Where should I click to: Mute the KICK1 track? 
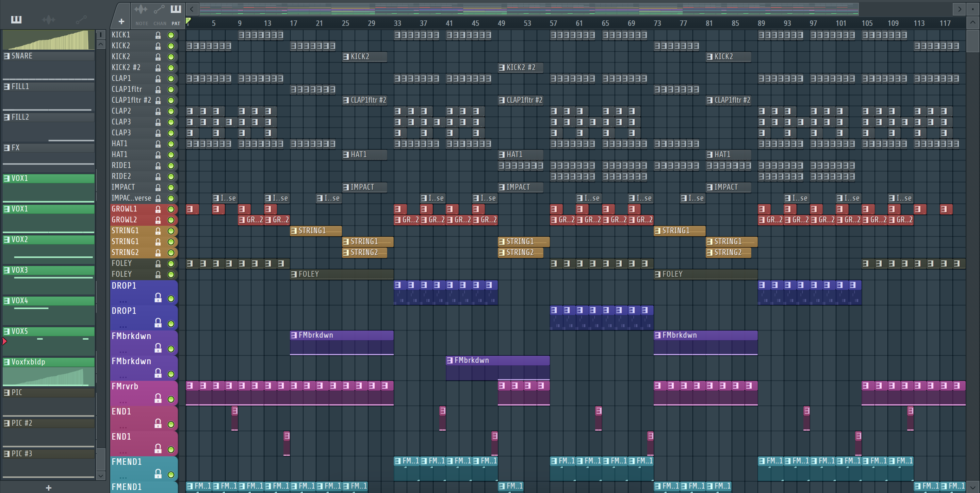tap(171, 35)
